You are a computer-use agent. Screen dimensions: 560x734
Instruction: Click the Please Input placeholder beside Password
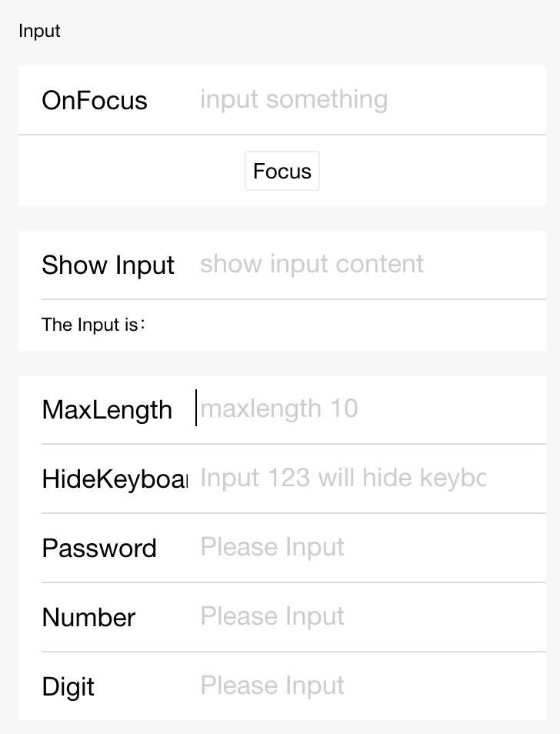pos(272,546)
